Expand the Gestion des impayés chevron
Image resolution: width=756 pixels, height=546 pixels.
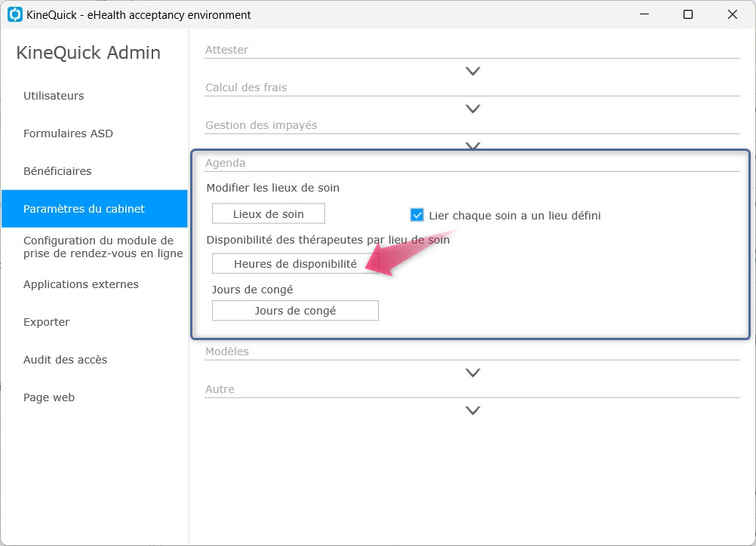472,146
